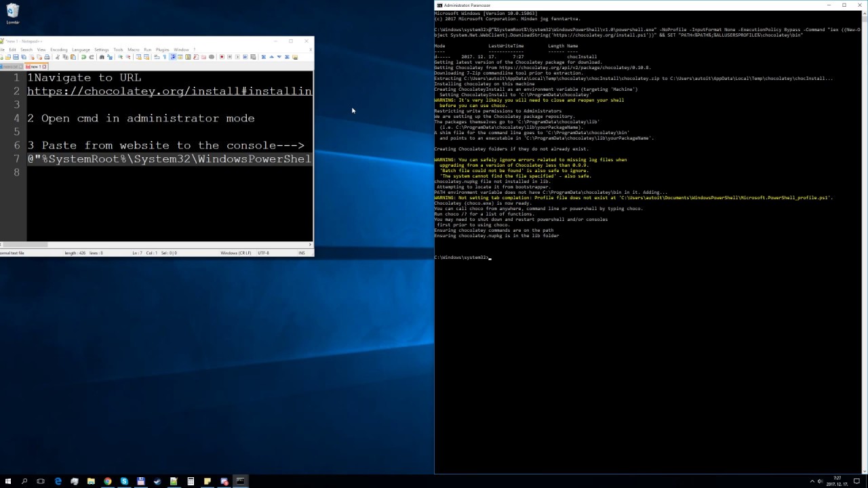Open Sticky Notes from the taskbar
Image resolution: width=868 pixels, height=488 pixels.
207,481
